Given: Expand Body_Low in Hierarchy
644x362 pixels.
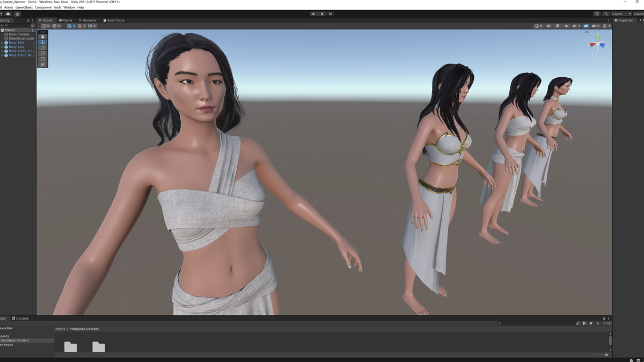Looking at the screenshot, I should tap(2, 47).
